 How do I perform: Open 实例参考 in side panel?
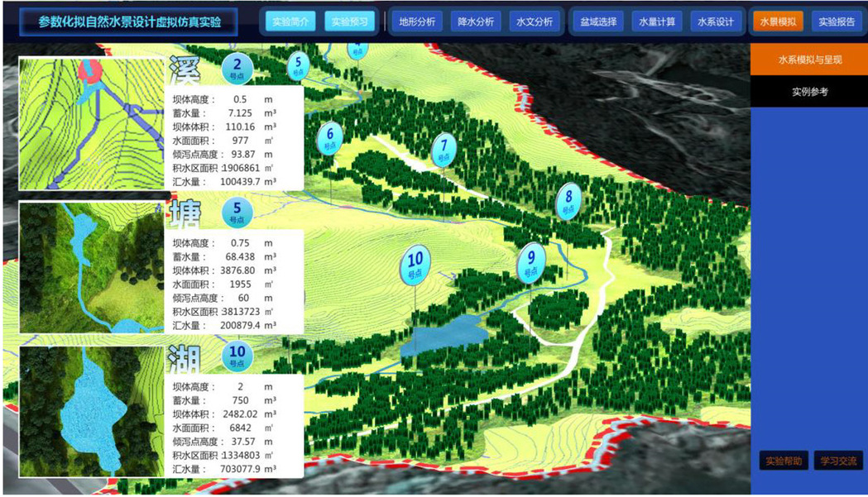point(808,92)
